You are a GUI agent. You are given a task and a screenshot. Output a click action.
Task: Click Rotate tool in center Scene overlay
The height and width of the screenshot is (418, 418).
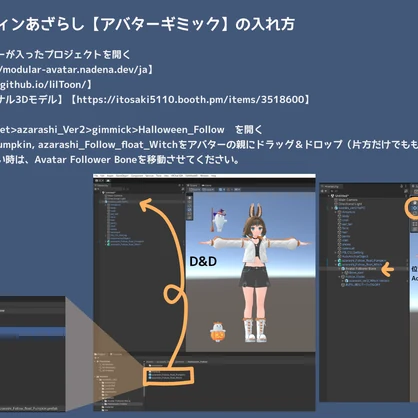click(x=190, y=206)
